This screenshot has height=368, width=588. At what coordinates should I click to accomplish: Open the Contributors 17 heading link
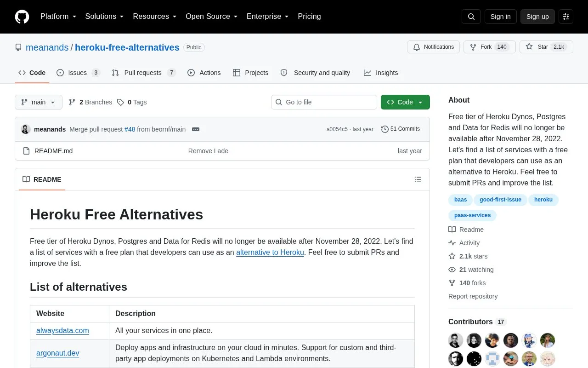coord(477,322)
